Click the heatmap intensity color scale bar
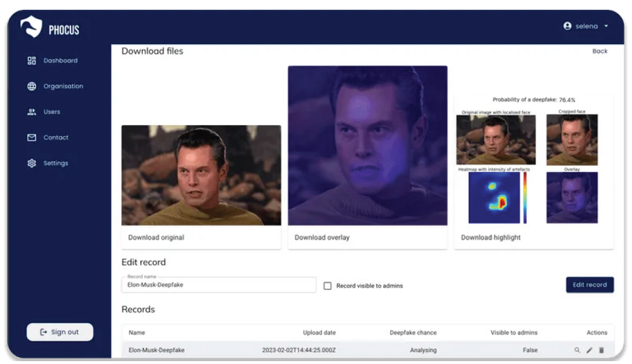The width and height of the screenshot is (632, 364). pos(525,198)
